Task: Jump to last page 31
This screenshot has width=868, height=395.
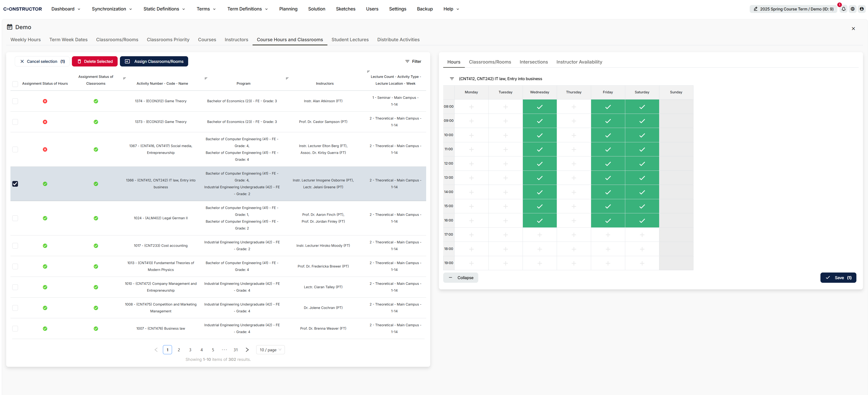Action: [x=235, y=350]
